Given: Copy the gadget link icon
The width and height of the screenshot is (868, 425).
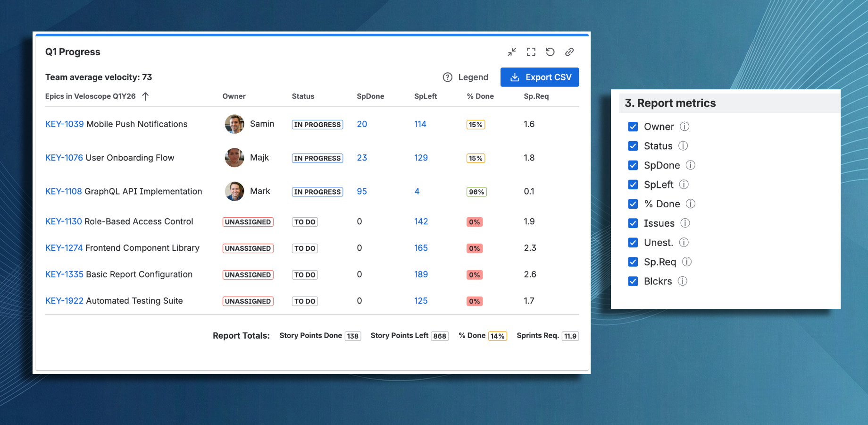Looking at the screenshot, I should point(569,52).
